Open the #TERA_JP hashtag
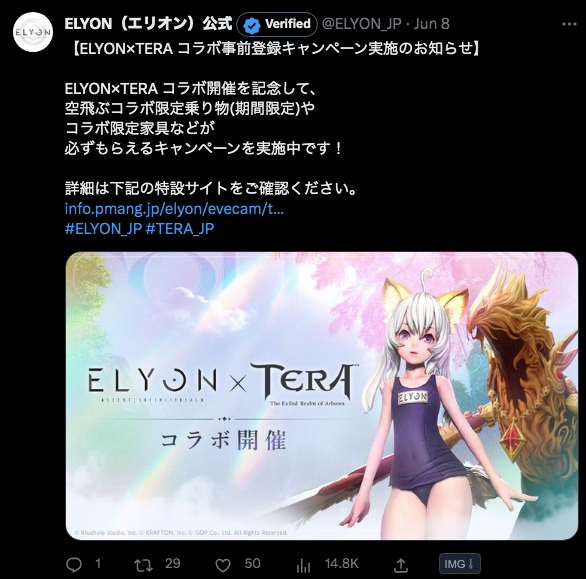The height and width of the screenshot is (579, 586). click(x=180, y=228)
